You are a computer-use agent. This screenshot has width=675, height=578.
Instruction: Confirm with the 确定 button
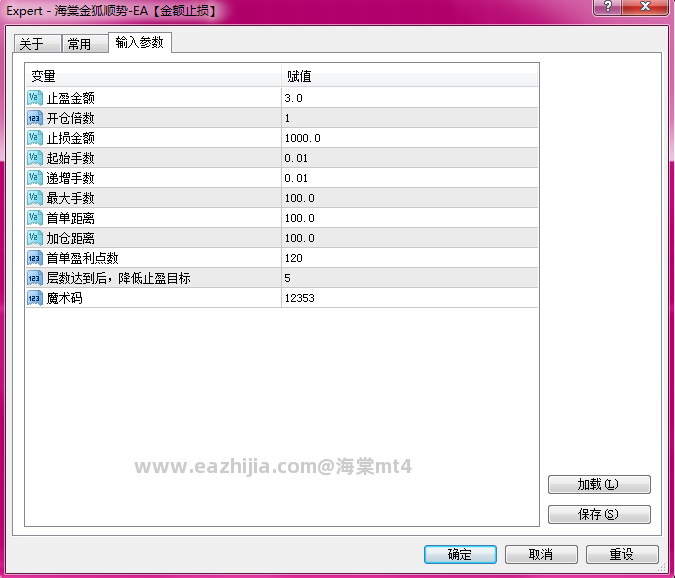[x=460, y=554]
